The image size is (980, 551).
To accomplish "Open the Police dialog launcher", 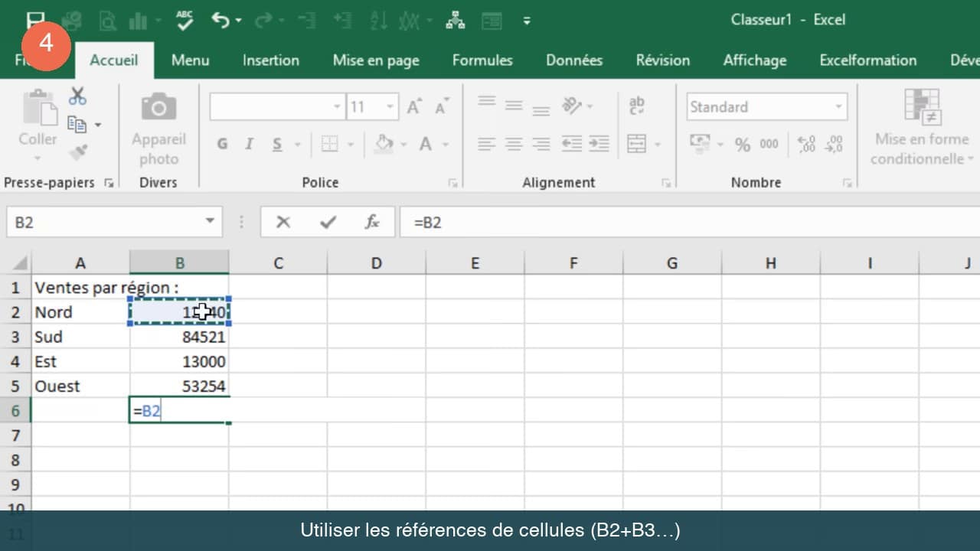I will [x=453, y=183].
